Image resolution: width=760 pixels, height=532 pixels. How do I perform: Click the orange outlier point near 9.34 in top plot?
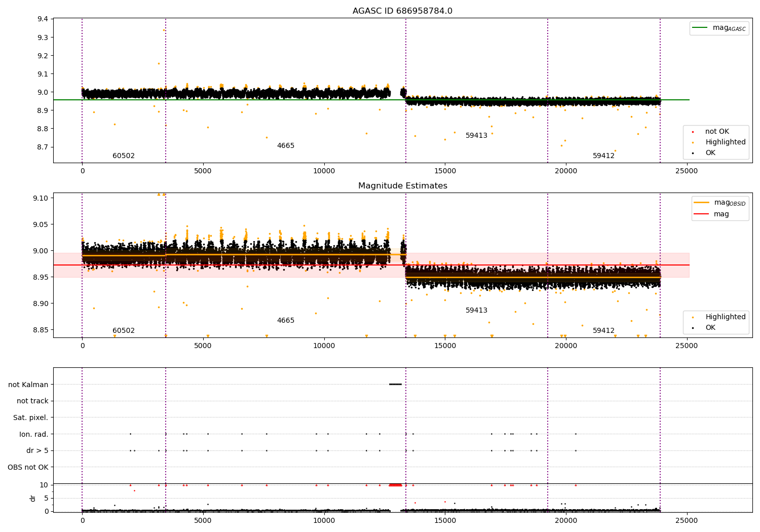pyautogui.click(x=164, y=30)
